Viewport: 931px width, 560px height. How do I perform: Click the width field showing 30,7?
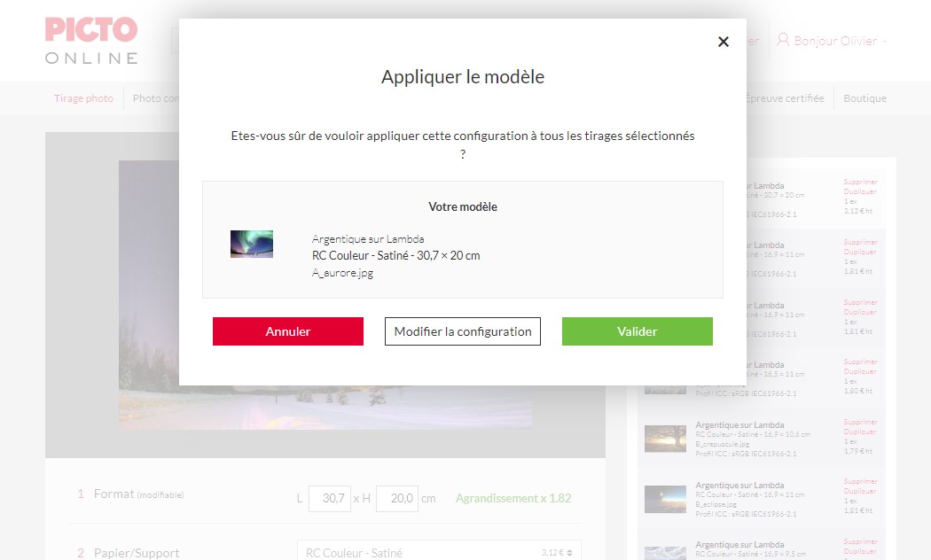coord(329,498)
